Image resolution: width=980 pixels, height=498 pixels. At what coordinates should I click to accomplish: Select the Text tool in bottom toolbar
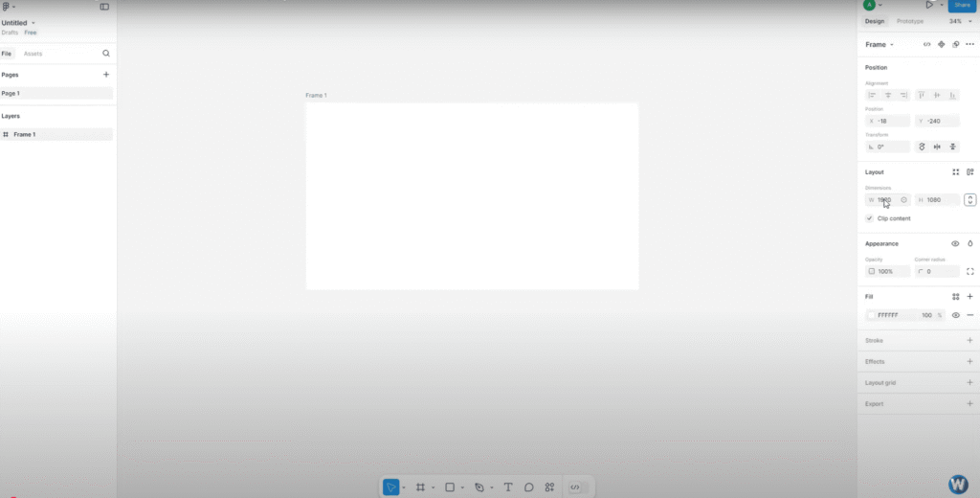tap(508, 487)
